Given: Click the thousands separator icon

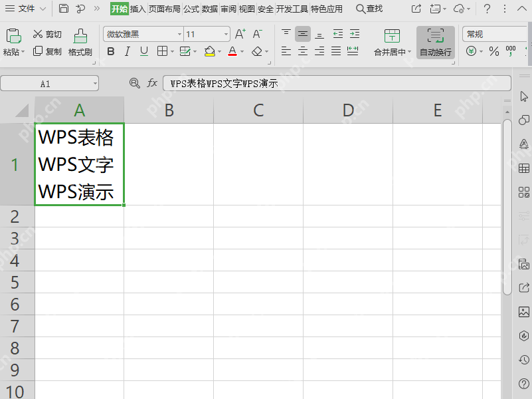Looking at the screenshot, I should [x=511, y=51].
